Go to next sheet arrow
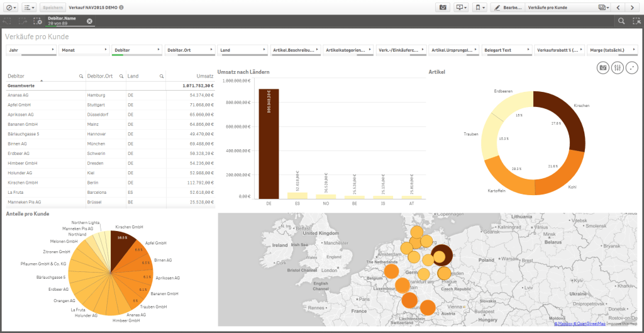 [633, 8]
